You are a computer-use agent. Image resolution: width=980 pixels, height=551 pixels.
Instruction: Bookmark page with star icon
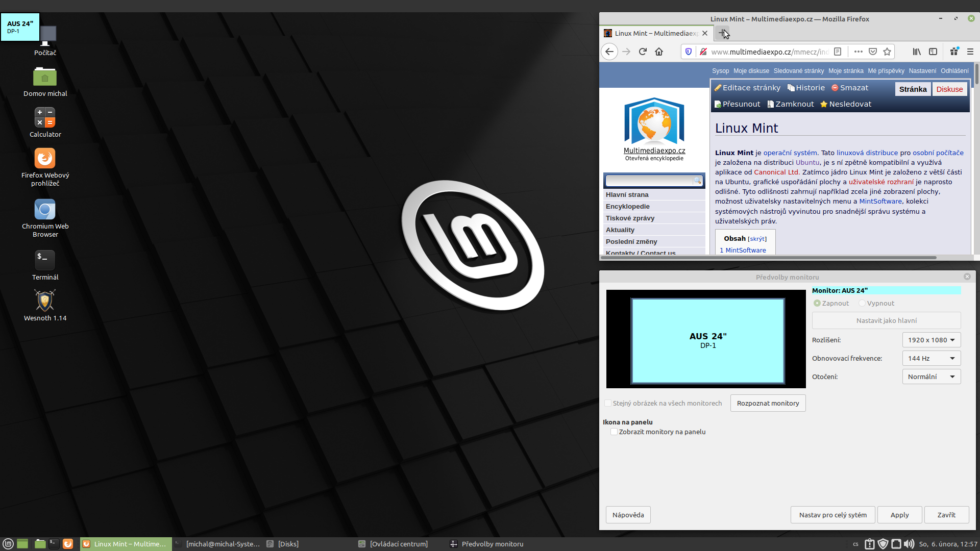887,52
